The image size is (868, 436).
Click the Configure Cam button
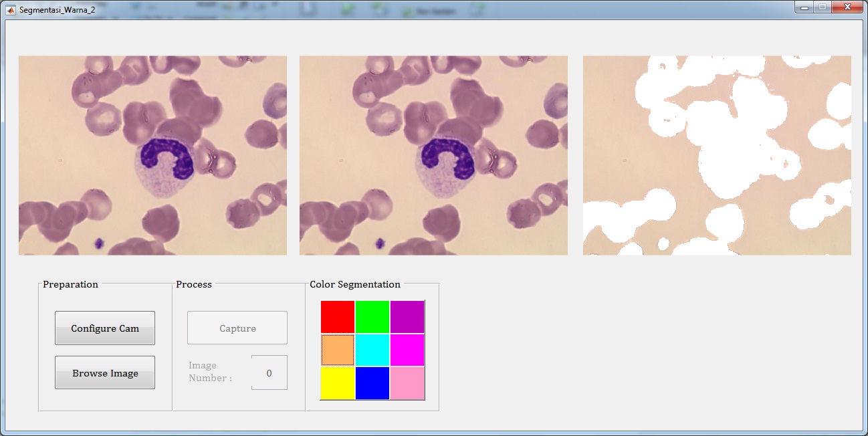105,328
